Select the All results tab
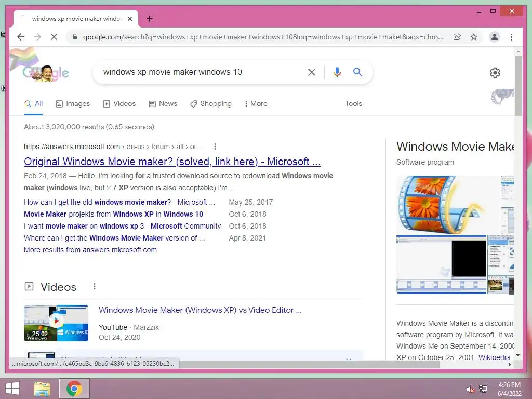 click(33, 104)
